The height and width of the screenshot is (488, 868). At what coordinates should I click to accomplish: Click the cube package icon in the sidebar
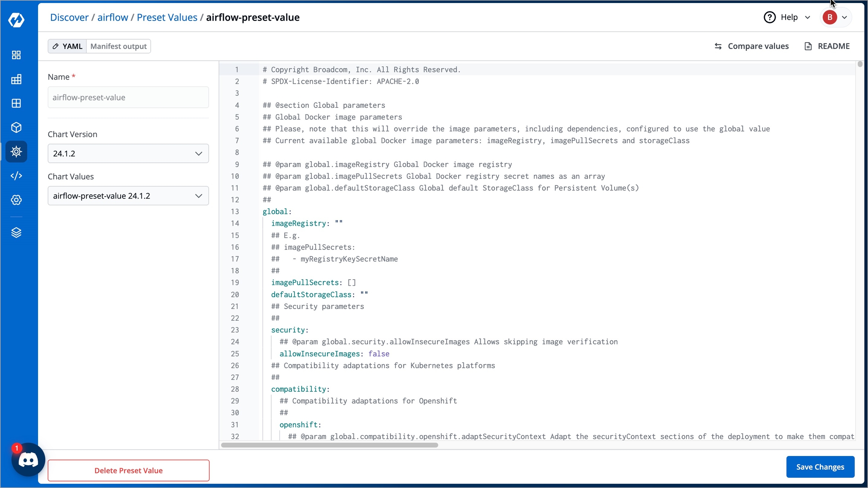(x=16, y=127)
